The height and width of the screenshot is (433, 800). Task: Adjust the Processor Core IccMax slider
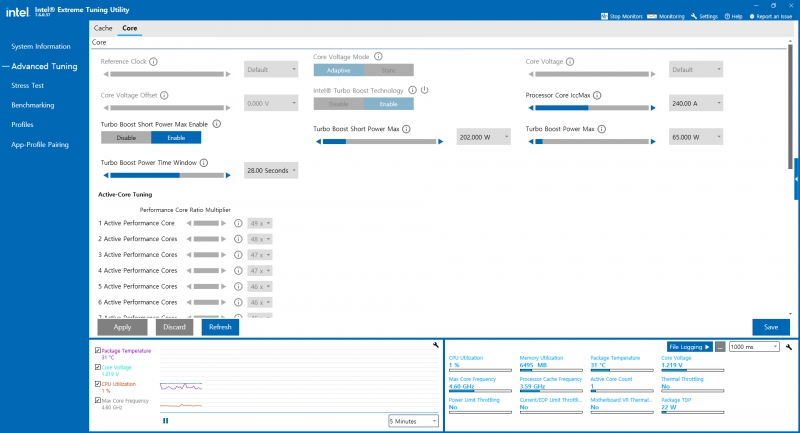tap(590, 107)
